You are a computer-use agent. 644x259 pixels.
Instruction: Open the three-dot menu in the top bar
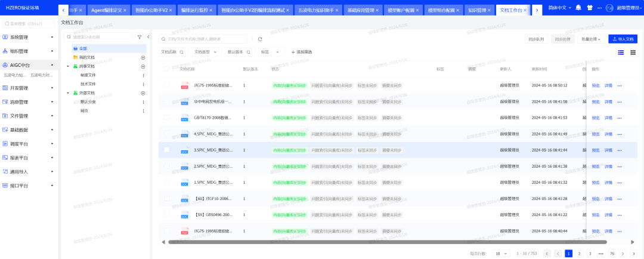coord(600,8)
